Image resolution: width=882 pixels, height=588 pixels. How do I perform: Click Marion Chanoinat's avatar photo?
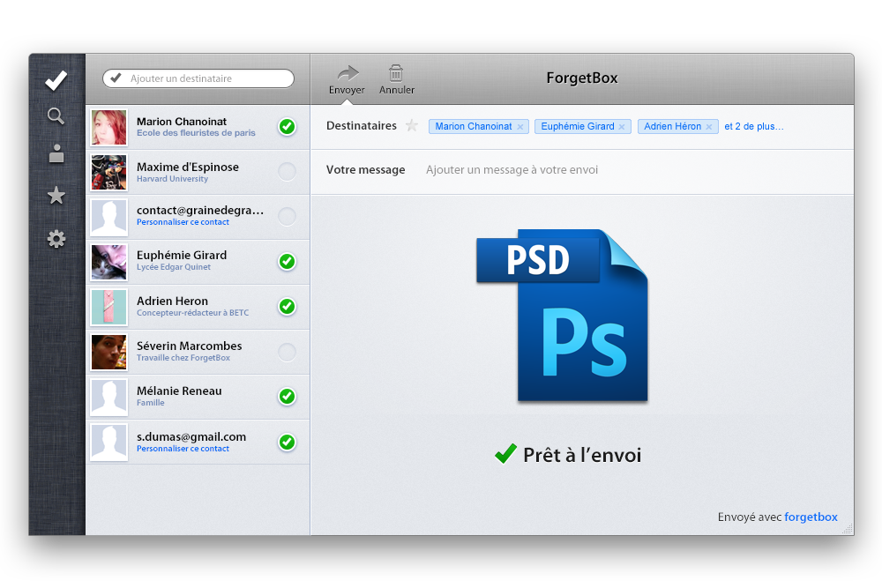coord(109,127)
